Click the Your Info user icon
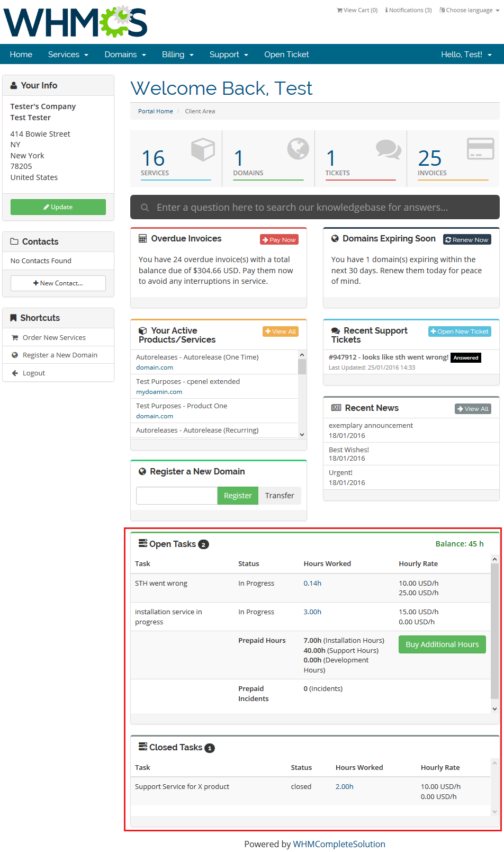 [x=14, y=85]
